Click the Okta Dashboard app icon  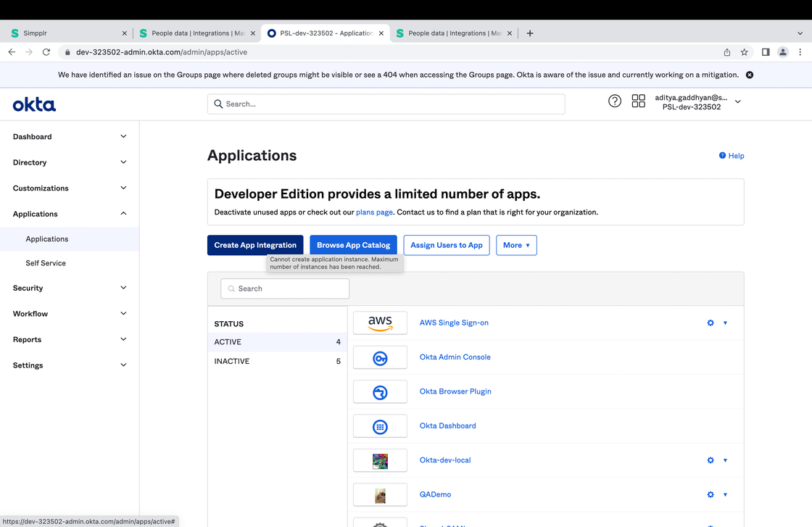pyautogui.click(x=380, y=426)
